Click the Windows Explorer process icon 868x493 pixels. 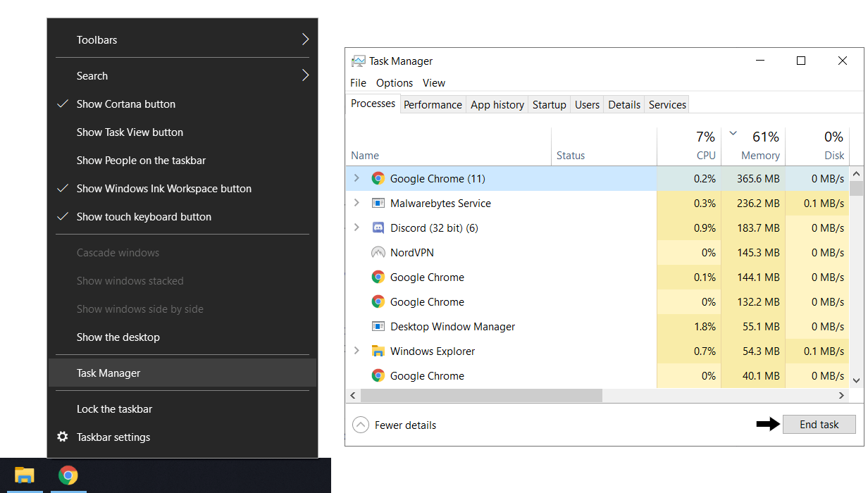[378, 351]
